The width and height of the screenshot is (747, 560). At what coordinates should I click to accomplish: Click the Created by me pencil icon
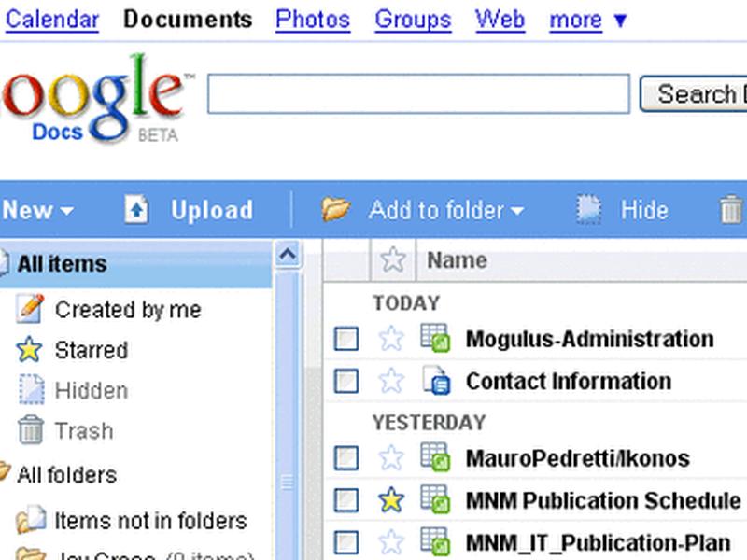tap(31, 309)
